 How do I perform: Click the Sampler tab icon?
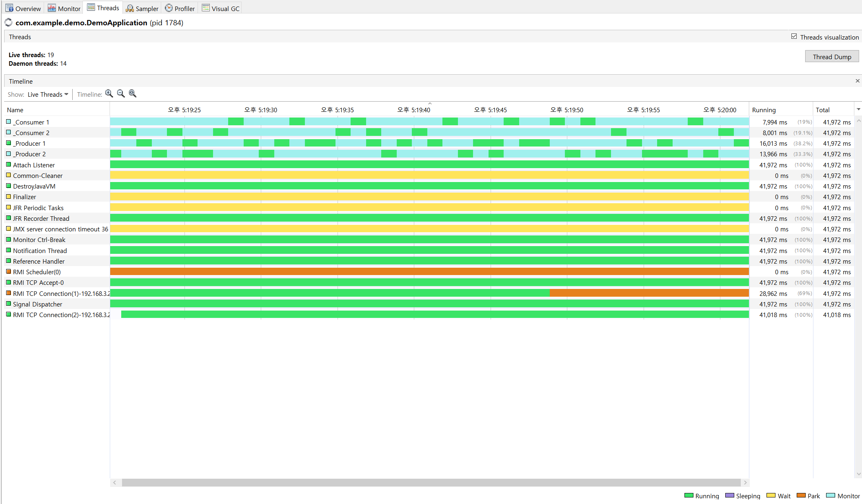(x=130, y=8)
